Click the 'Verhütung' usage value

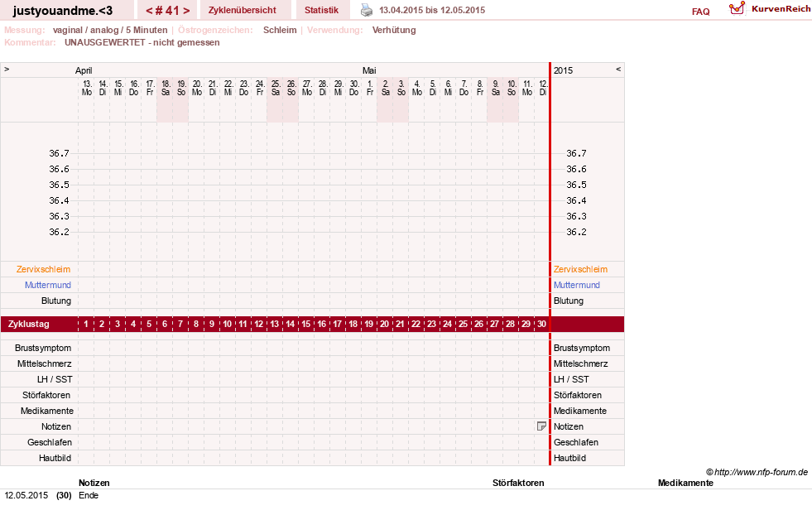pos(394,30)
